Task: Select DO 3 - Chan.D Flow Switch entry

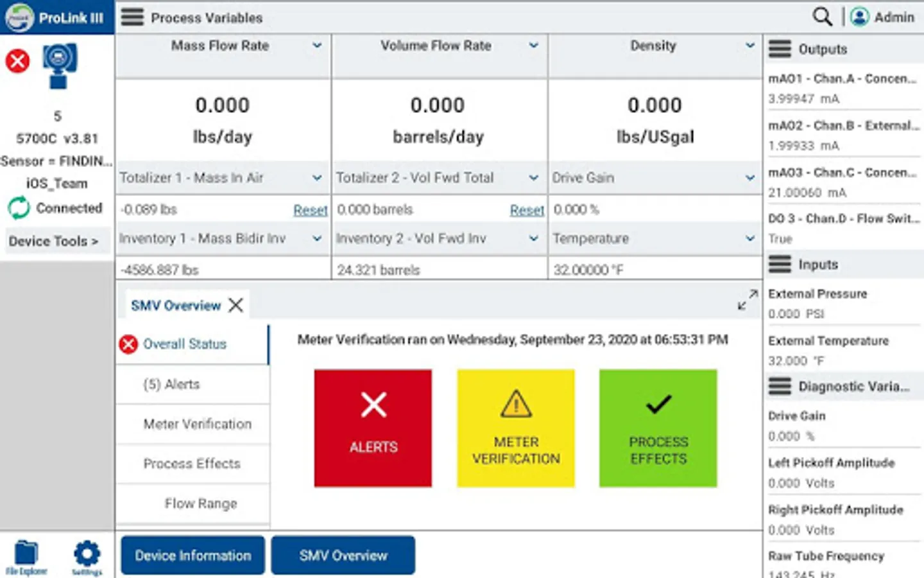Action: coord(843,218)
